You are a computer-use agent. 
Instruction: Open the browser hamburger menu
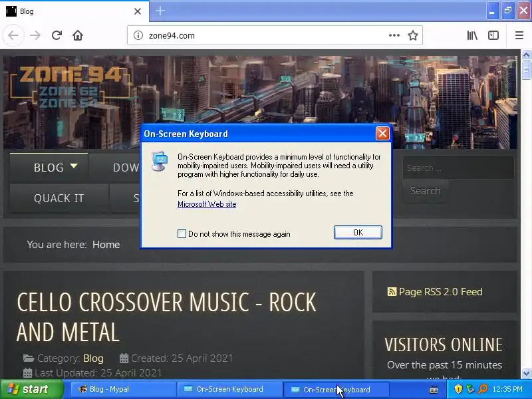(519, 35)
